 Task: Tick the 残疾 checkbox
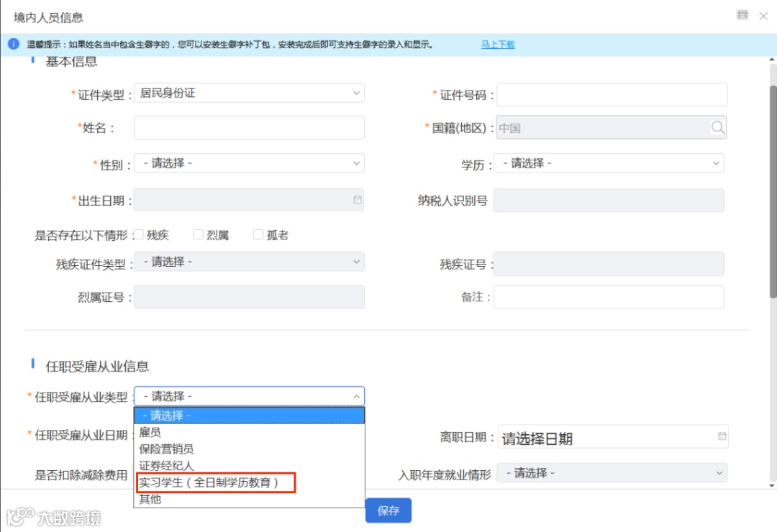click(x=140, y=234)
